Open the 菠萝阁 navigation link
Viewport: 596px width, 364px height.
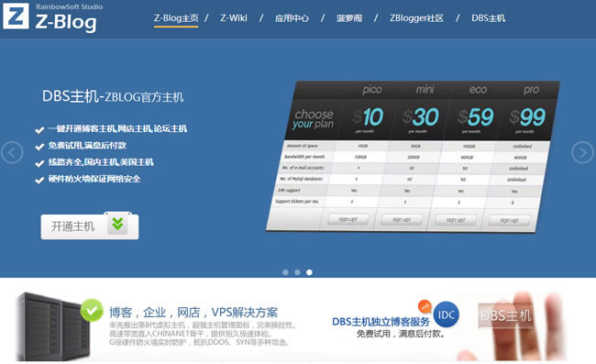pos(349,18)
